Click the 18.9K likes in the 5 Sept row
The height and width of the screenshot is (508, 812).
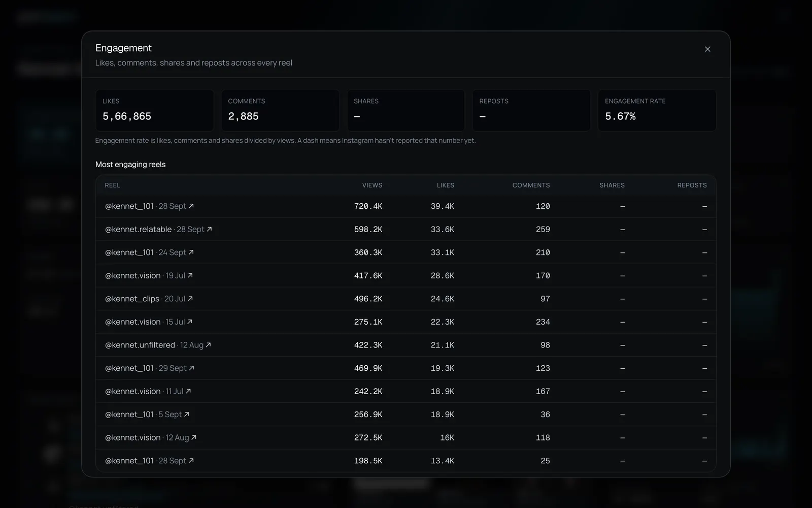pyautogui.click(x=443, y=415)
